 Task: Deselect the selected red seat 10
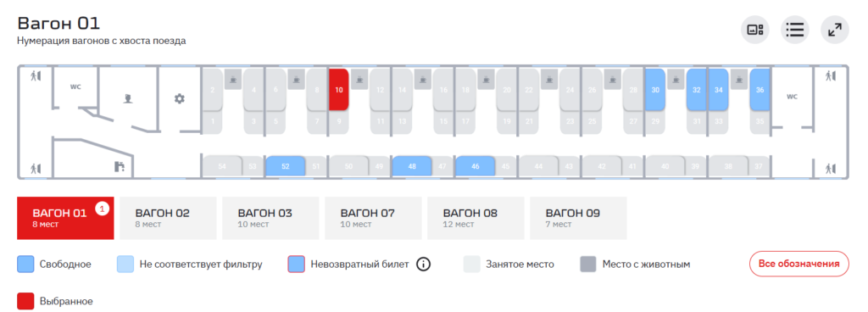tap(339, 90)
